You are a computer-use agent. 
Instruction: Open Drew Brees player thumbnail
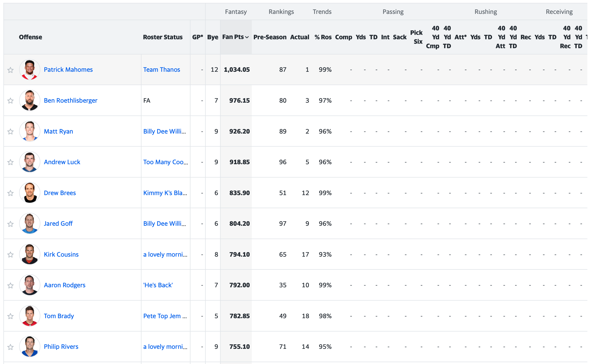coord(30,193)
